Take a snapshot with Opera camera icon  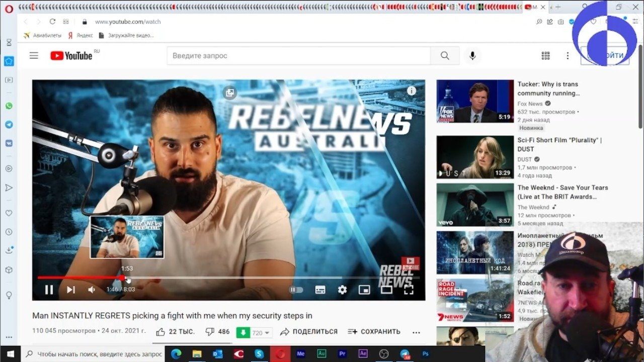(x=560, y=22)
